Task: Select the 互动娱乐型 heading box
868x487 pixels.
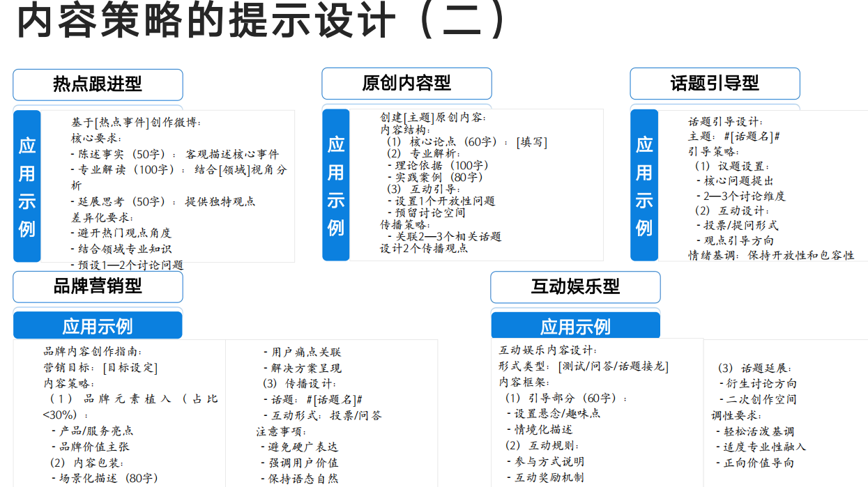Action: (575, 287)
